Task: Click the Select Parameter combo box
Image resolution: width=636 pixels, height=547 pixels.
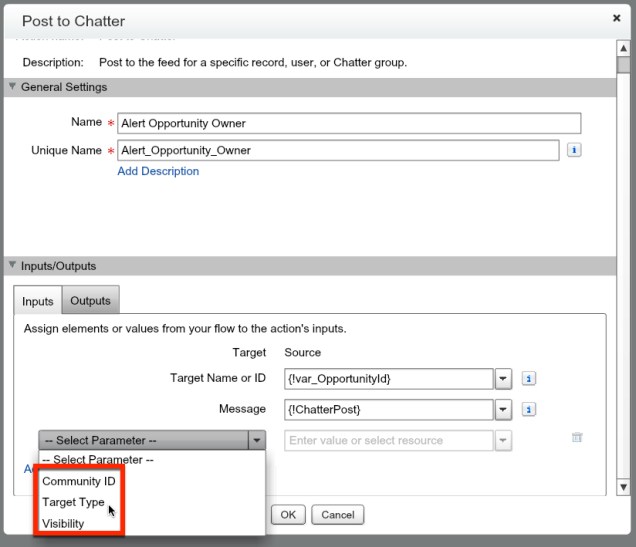Action: click(x=152, y=440)
